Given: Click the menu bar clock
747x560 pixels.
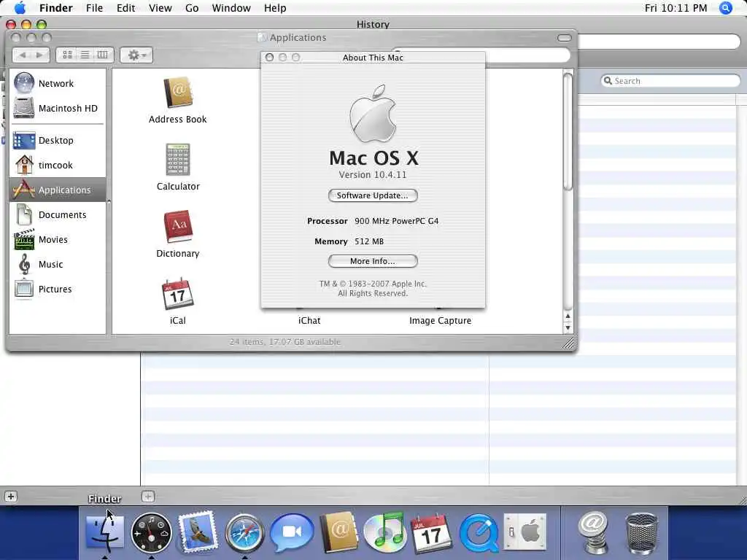Looking at the screenshot, I should pos(676,8).
